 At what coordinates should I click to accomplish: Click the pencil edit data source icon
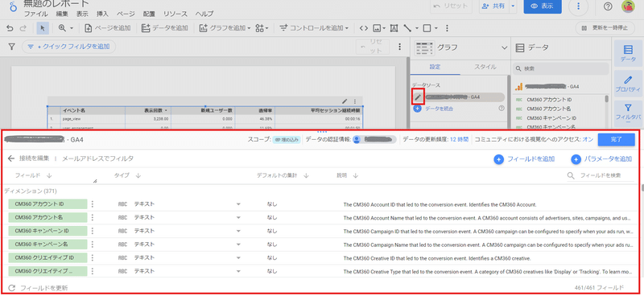418,97
